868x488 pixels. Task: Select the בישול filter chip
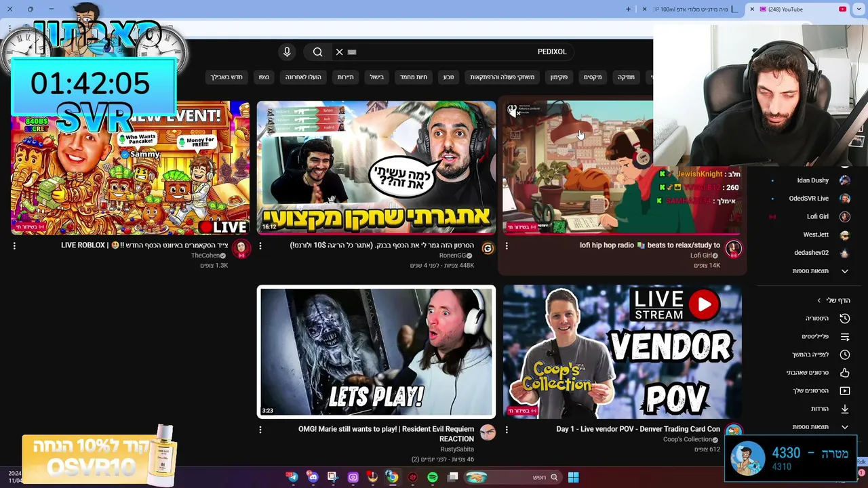377,77
